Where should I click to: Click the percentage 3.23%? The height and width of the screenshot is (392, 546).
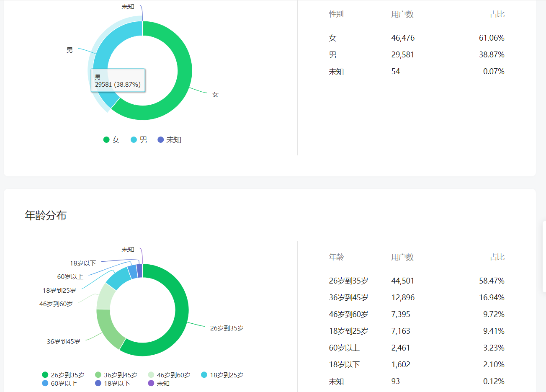pos(494,348)
